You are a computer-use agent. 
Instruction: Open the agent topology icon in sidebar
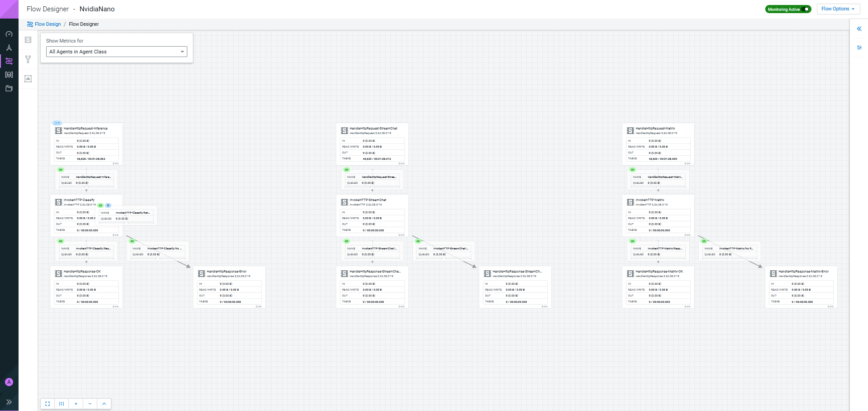click(x=9, y=48)
